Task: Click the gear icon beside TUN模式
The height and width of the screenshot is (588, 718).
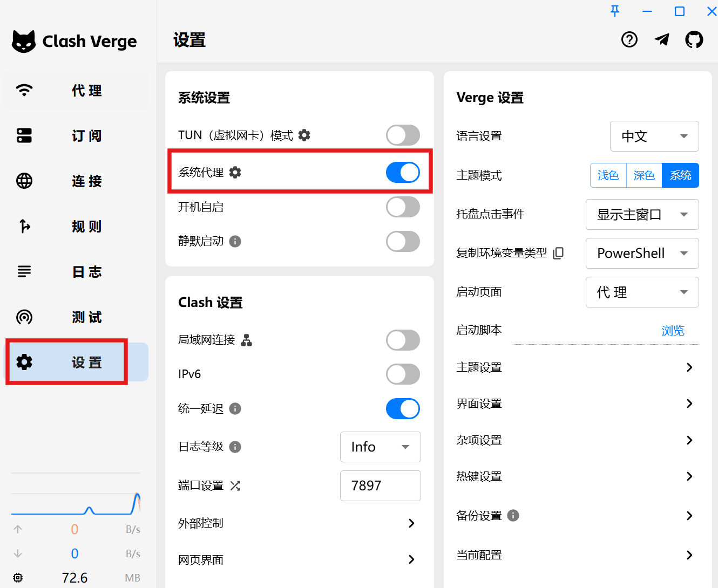Action: (x=304, y=135)
